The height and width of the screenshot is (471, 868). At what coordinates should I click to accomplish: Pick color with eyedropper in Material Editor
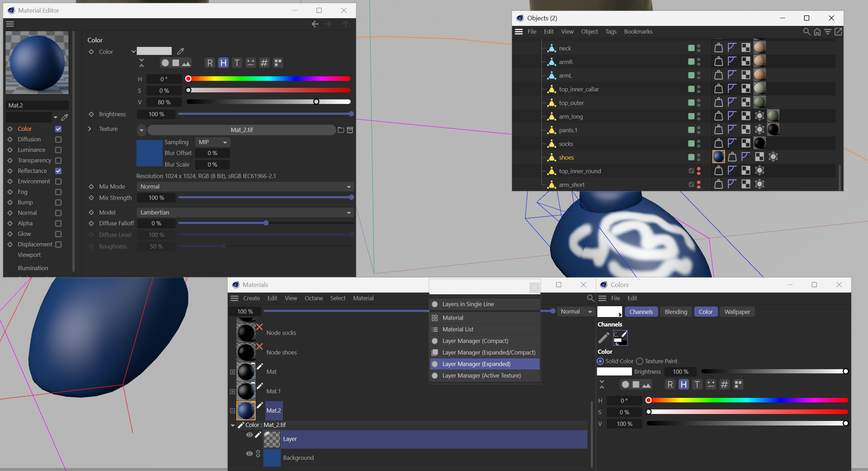[x=180, y=51]
